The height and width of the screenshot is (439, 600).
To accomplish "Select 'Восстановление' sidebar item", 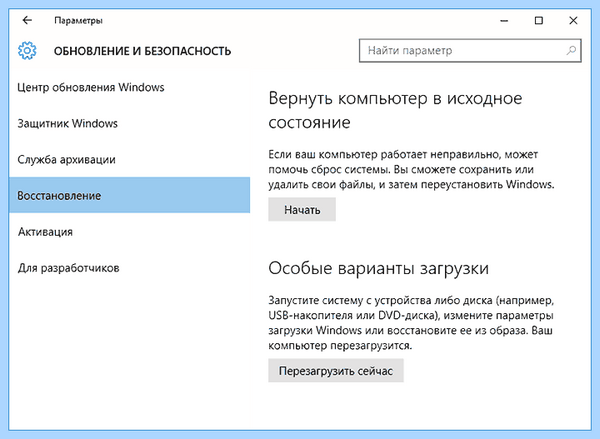I will pyautogui.click(x=129, y=195).
